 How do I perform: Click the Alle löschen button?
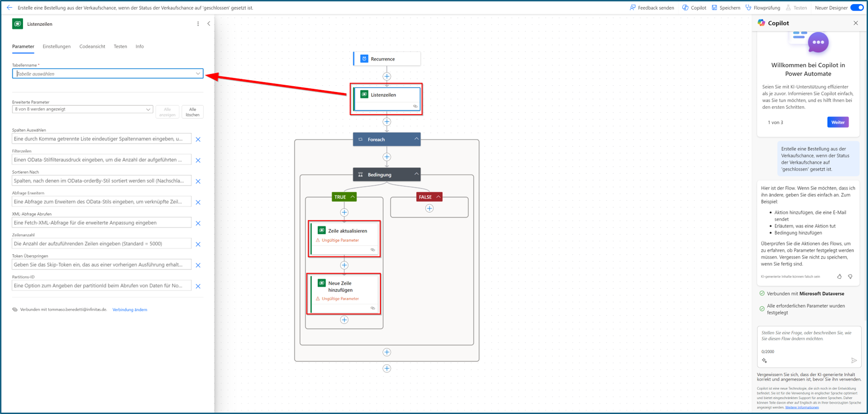pos(193,112)
